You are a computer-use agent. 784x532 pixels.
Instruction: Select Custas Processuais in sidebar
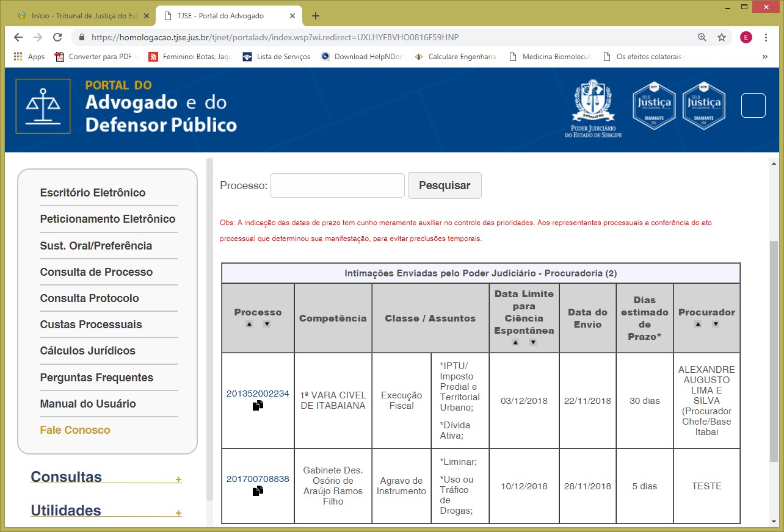[91, 325]
